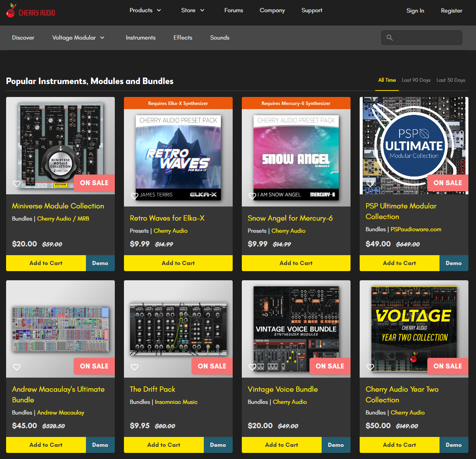Open the PSP Ultimate Modular Collection thumbnail
This screenshot has width=476, height=459.
[x=414, y=146]
